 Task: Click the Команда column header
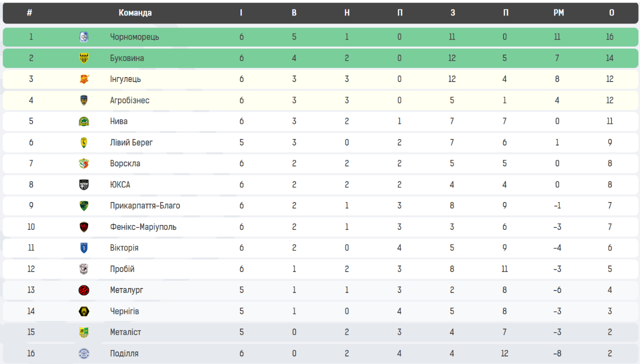pyautogui.click(x=135, y=13)
